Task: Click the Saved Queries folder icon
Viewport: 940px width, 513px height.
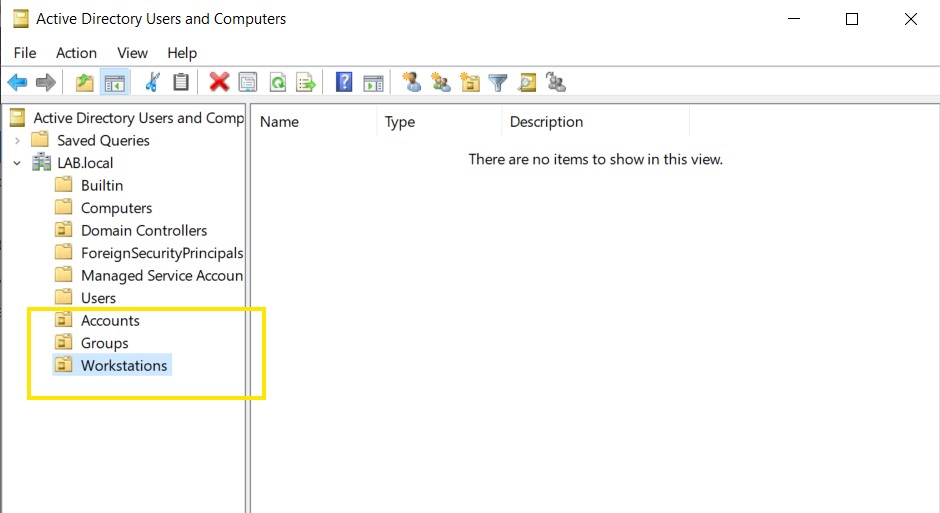Action: [x=40, y=140]
